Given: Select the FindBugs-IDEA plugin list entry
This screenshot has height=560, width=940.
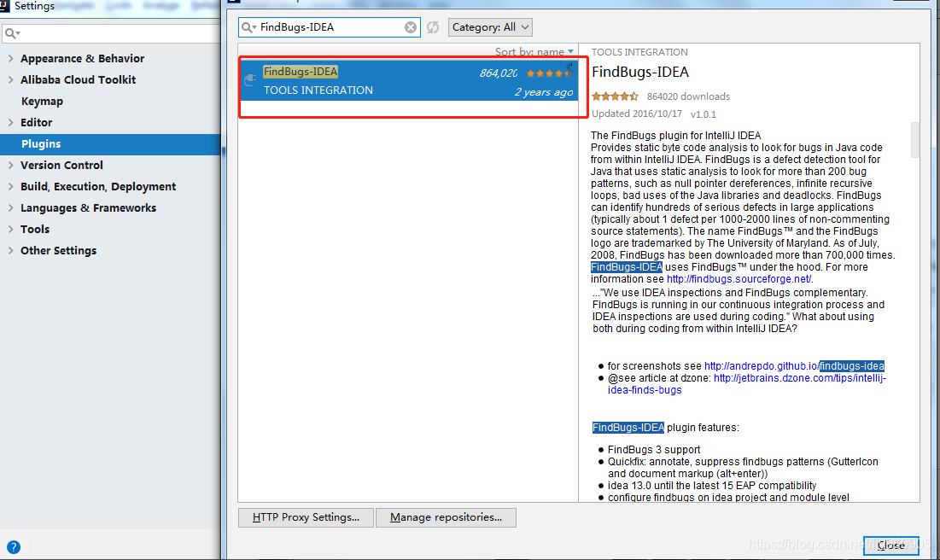Looking at the screenshot, I should (x=410, y=80).
